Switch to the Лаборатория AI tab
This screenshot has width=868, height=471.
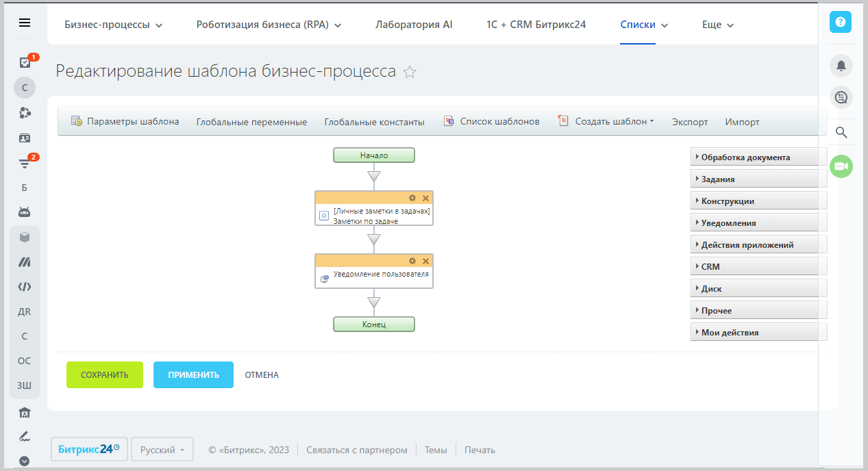pyautogui.click(x=414, y=25)
